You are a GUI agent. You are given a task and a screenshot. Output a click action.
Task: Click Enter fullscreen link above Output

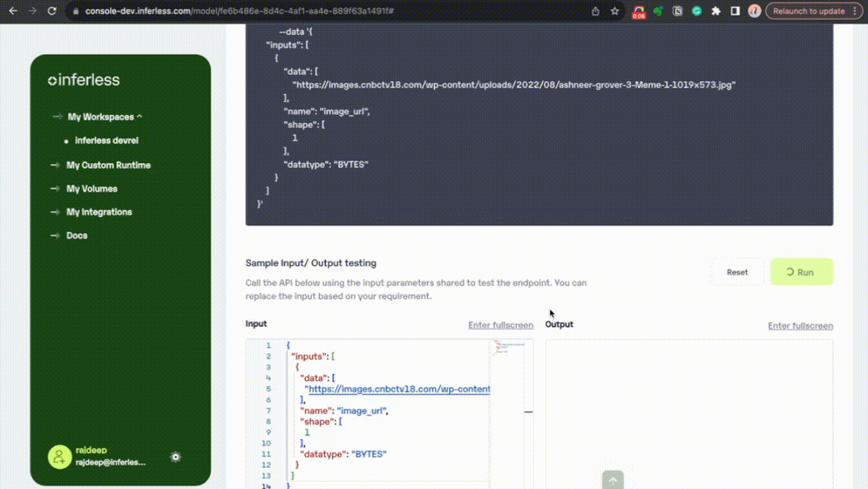800,326
